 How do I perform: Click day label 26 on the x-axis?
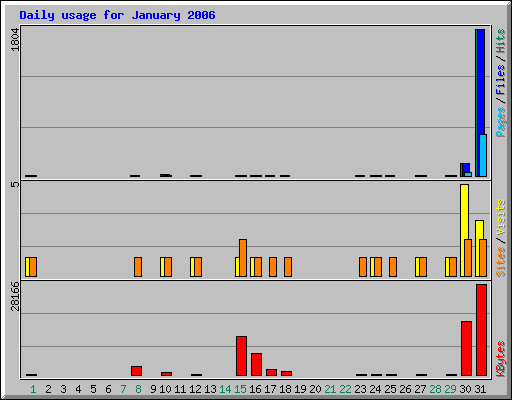(x=405, y=389)
